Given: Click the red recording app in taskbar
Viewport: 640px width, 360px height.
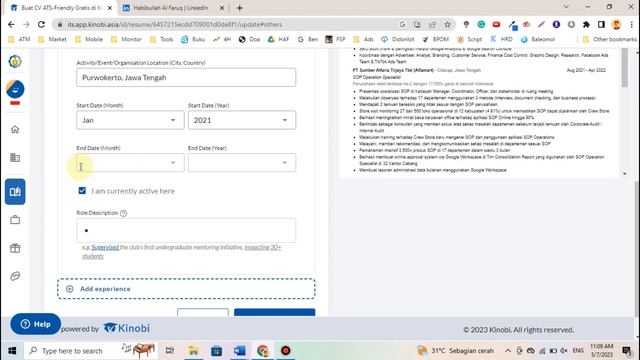Looking at the screenshot, I should 285,351.
